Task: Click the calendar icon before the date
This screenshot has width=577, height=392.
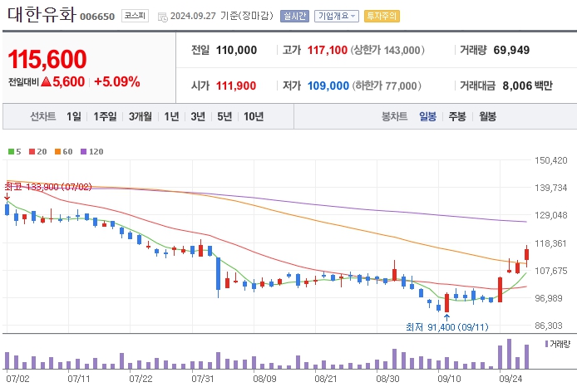Action: coord(162,17)
